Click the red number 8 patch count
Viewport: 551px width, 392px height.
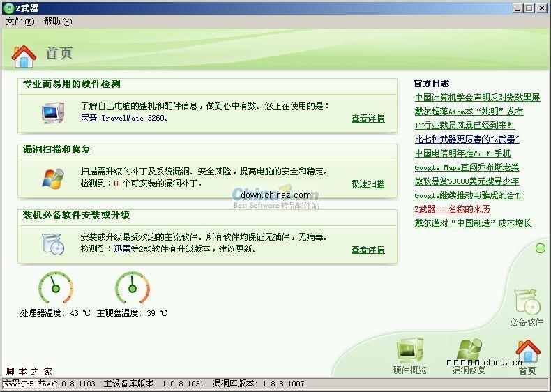click(116, 183)
